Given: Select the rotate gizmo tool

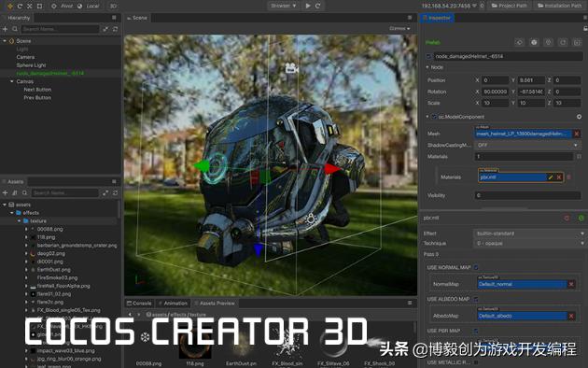Looking at the screenshot, I should pyautogui.click(x=20, y=6).
